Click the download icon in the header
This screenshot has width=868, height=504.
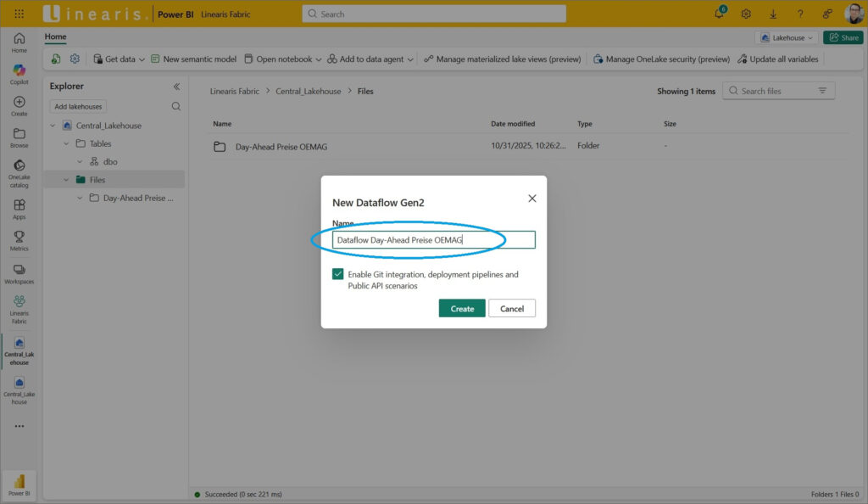tap(773, 14)
